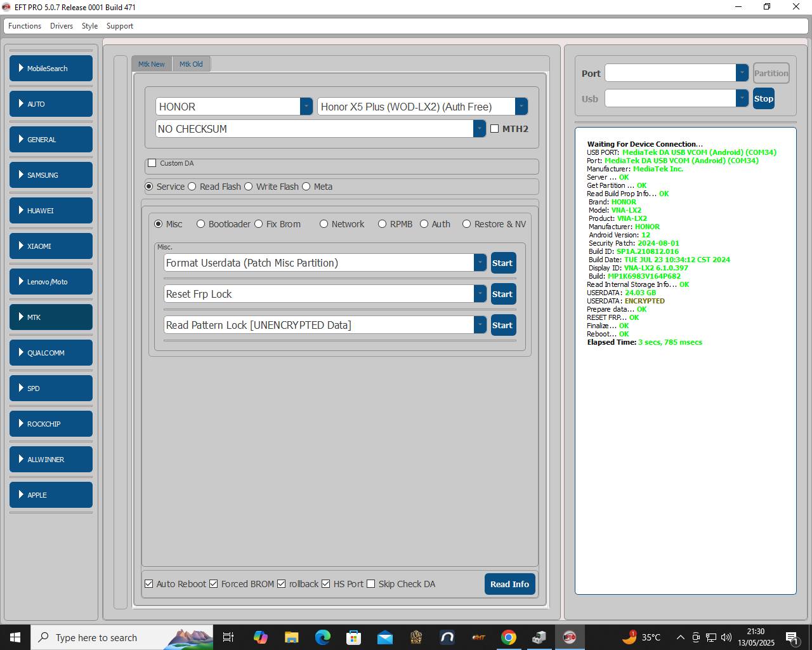Select the RPMB radio option
Image resolution: width=812 pixels, height=650 pixels.
coord(383,224)
